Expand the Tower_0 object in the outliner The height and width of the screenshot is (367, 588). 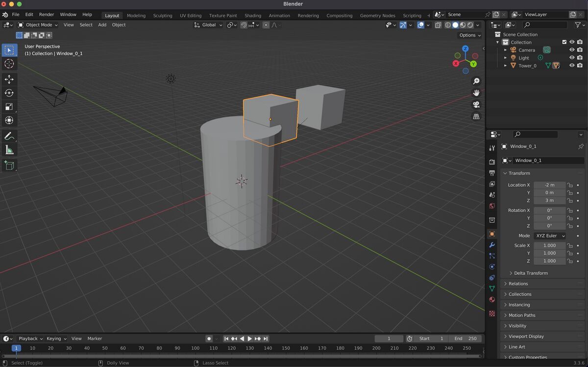[x=505, y=65]
